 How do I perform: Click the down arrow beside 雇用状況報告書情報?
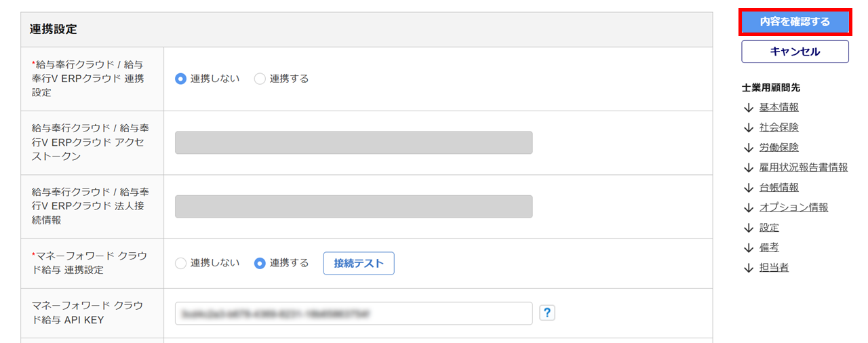point(749,167)
